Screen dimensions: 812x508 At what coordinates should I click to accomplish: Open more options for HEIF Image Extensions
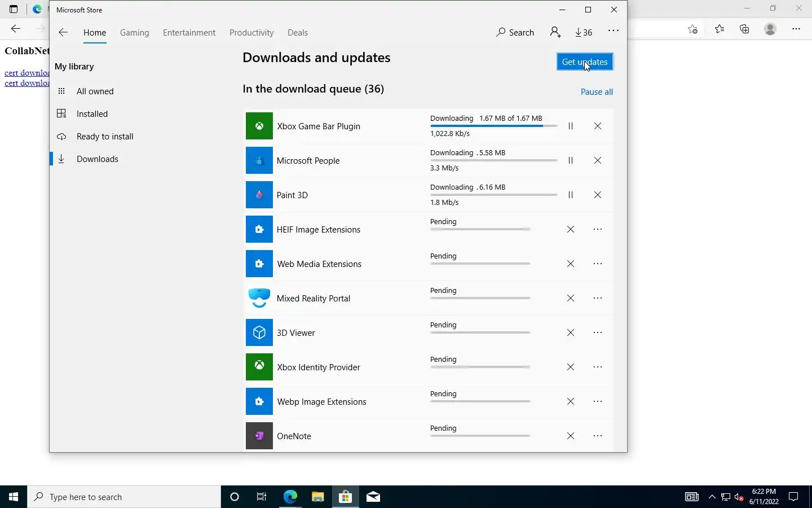click(x=598, y=230)
